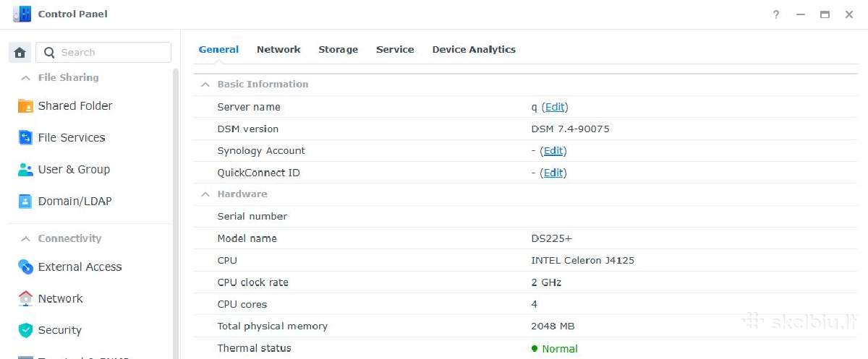Screen dimensions: 868x359
Task: Select the search magnifier icon
Action: pos(49,52)
